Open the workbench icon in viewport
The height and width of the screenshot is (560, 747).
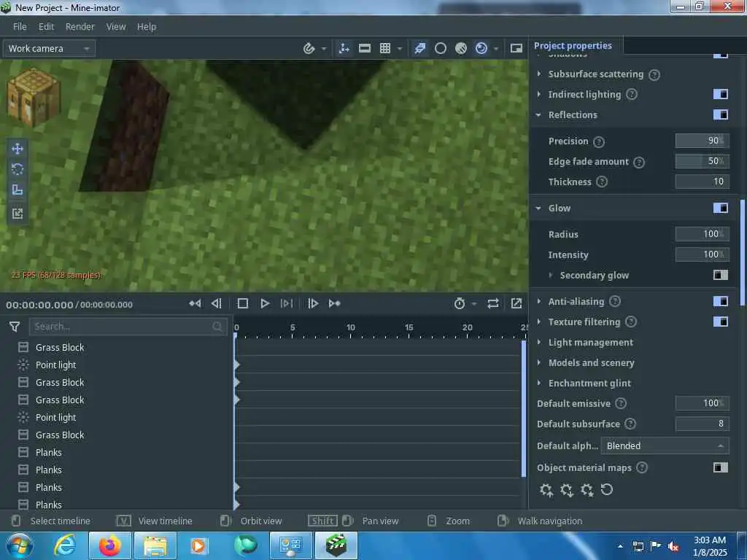coord(34,97)
